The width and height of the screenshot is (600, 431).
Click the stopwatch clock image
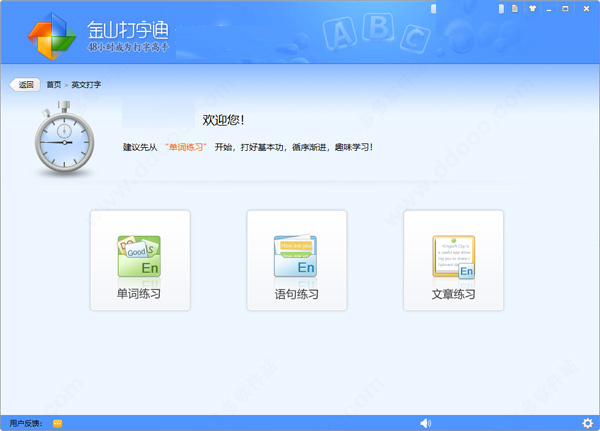coord(65,138)
